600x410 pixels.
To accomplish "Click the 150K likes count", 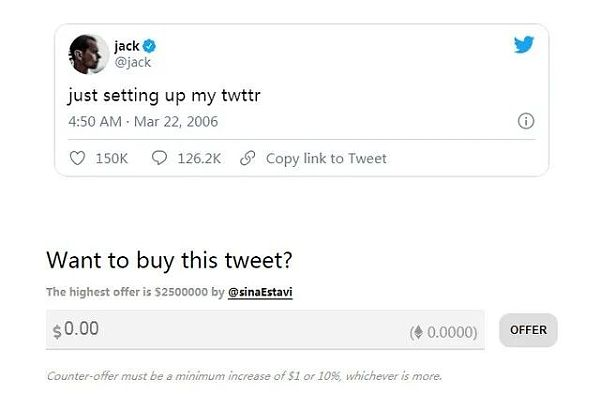I will 112,158.
